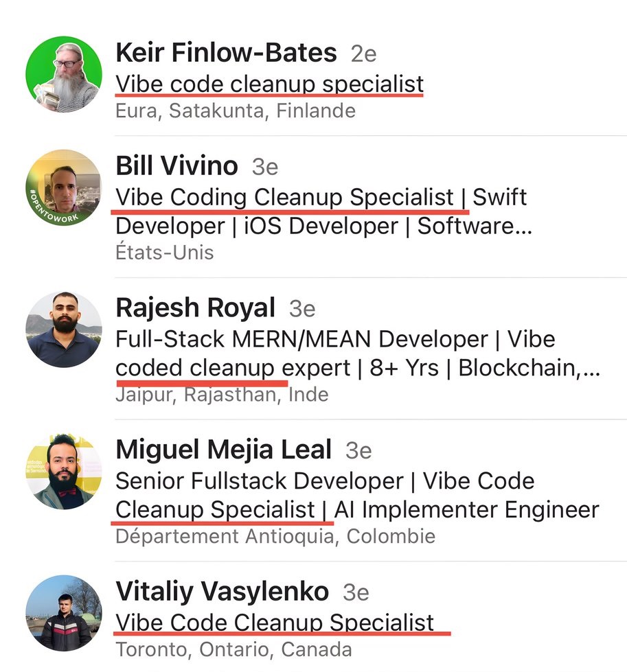This screenshot has height=672, width=627.
Task: Select the Département Antioquia, Colombie location
Action: click(x=275, y=535)
